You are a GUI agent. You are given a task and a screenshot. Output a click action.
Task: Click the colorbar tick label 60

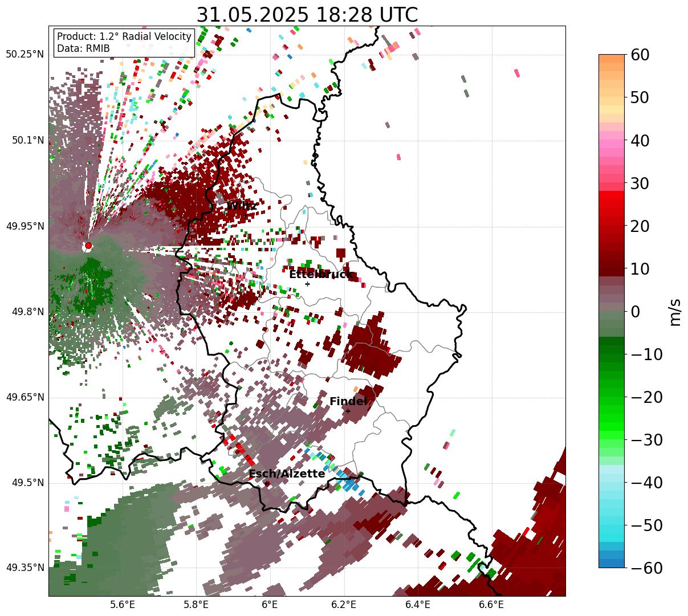[x=640, y=55]
